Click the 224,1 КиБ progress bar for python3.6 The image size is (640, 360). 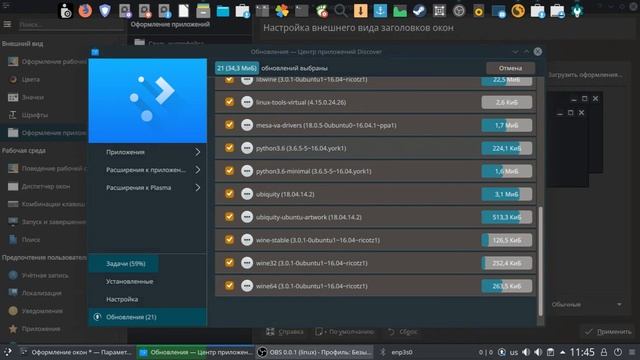(507, 148)
